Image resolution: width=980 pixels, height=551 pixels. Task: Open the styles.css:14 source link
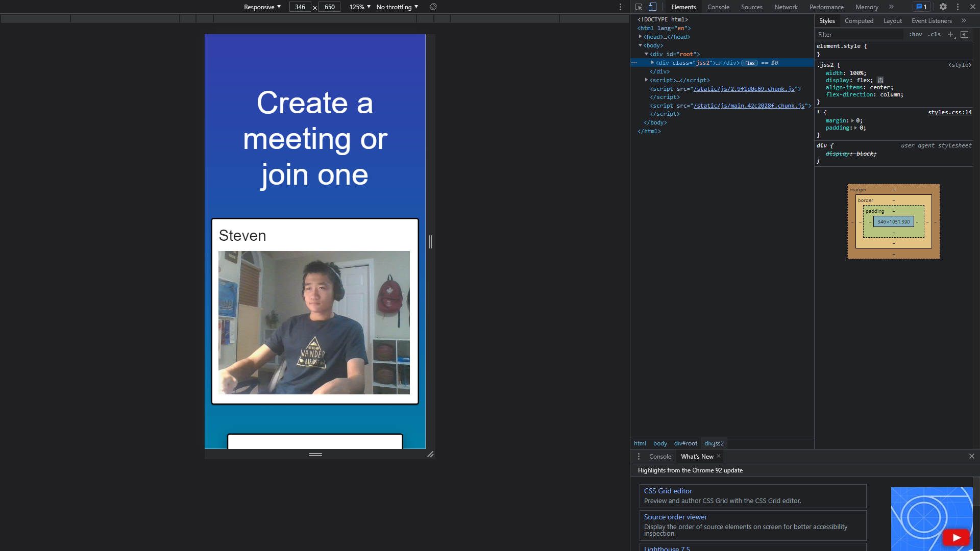(x=949, y=112)
